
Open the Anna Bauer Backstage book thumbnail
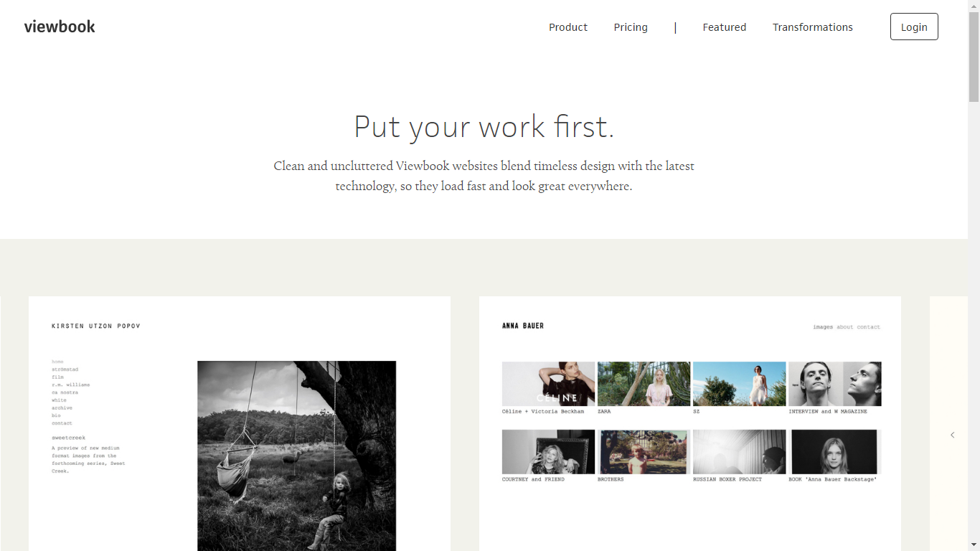coord(834,452)
